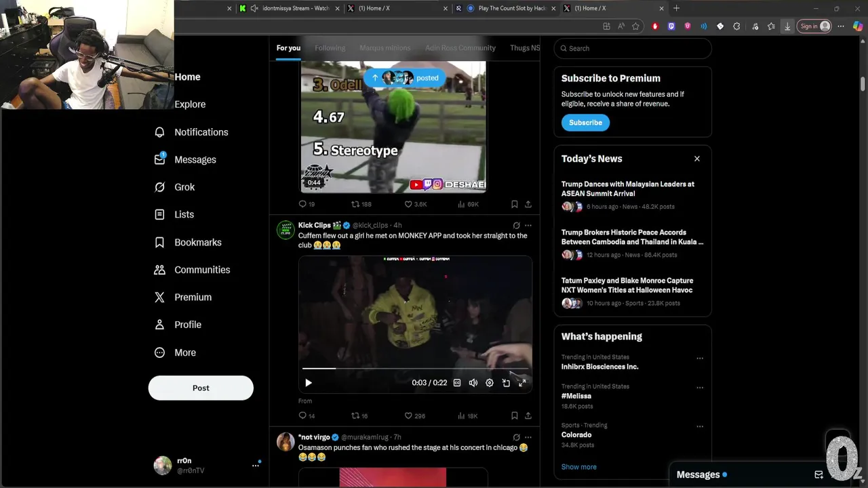The height and width of the screenshot is (488, 868).
Task: Open browser extensions puzzle icon
Action: click(736, 26)
